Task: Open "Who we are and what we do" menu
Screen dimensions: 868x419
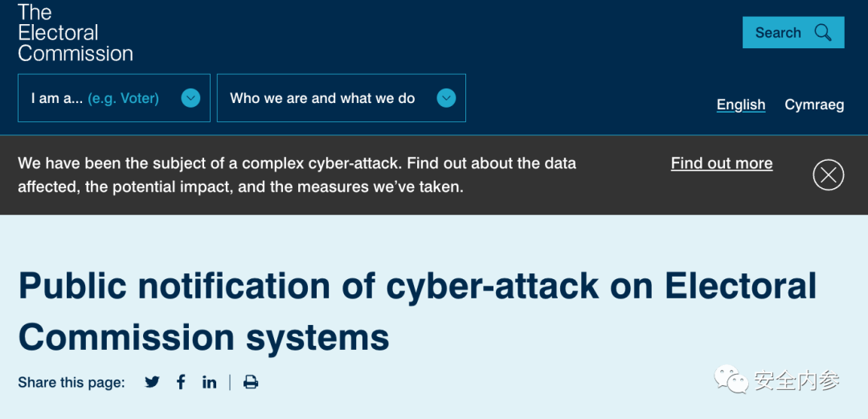Action: coord(322,98)
